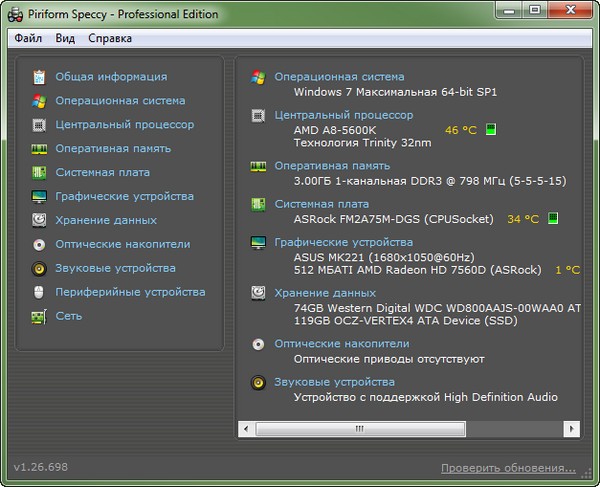The width and height of the screenshot is (600, 487).
Task: Open the Вид menu
Action: coord(65,38)
